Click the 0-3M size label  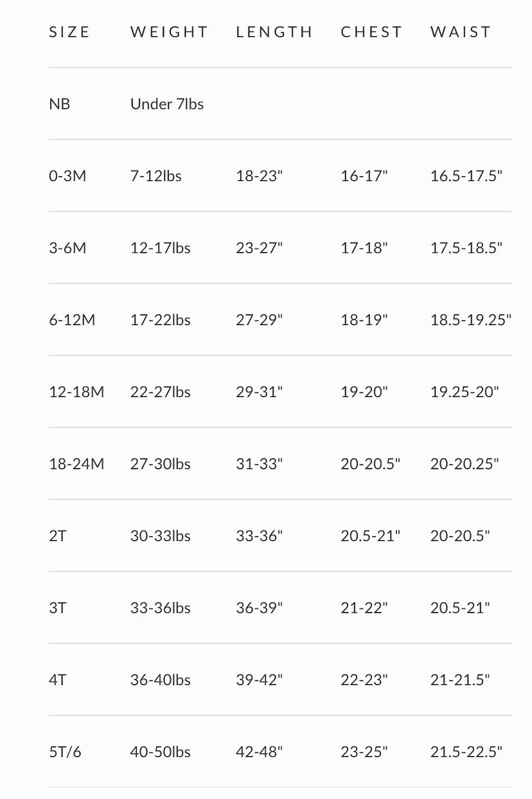point(68,176)
